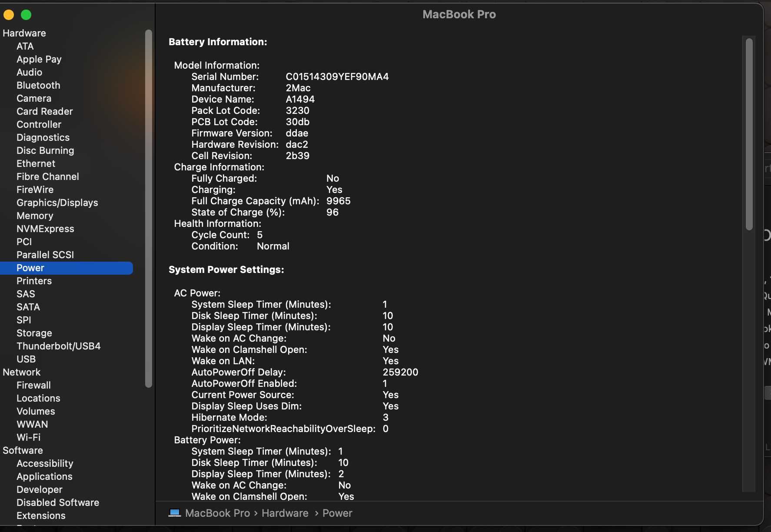Click the MacBook Pro laptop icon in path bar

[x=175, y=513]
